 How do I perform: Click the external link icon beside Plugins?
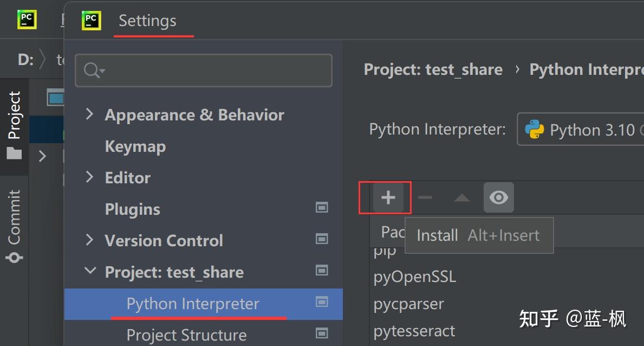tap(322, 208)
